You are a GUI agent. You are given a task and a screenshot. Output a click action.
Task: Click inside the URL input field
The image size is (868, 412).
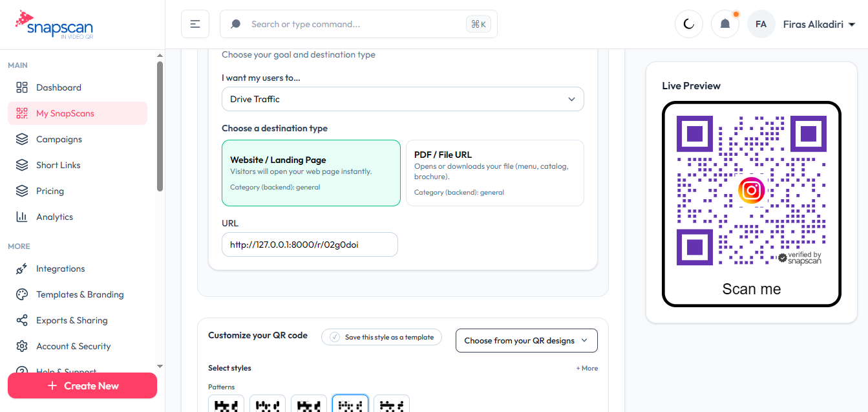(x=310, y=244)
